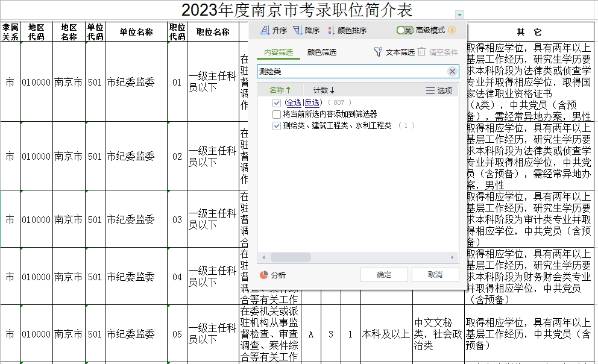Select 一级主任科员以下 cell in row 03
598x364 pixels.
[213, 219]
